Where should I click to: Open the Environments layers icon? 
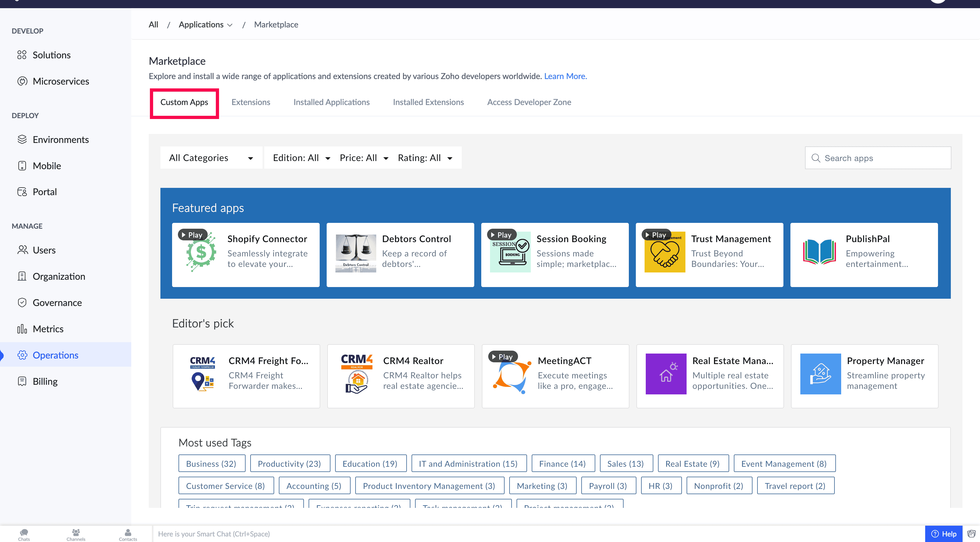[22, 139]
